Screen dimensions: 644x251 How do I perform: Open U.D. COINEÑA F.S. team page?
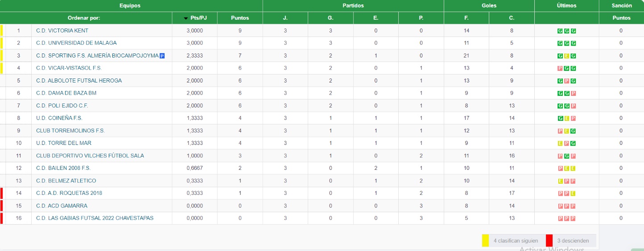[x=59, y=118]
